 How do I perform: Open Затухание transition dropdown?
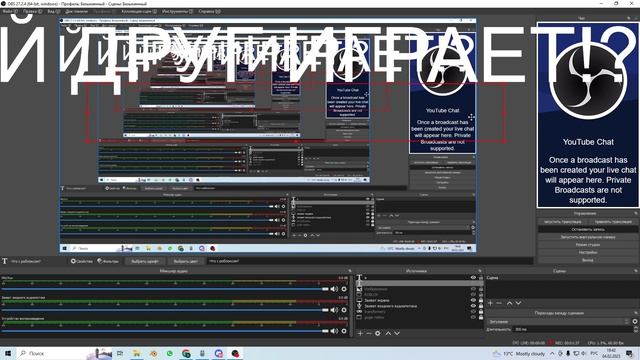558,322
